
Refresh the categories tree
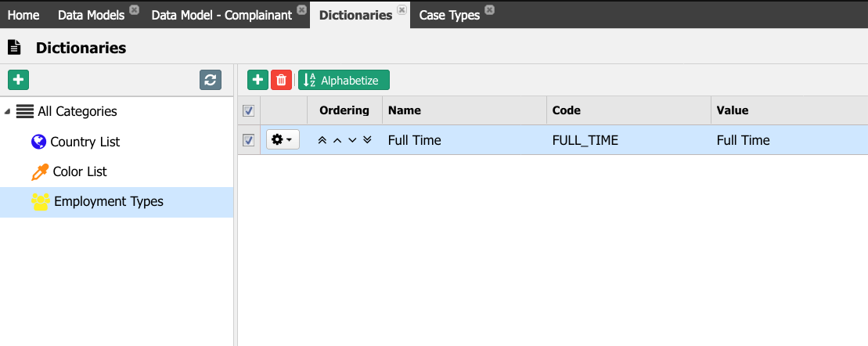[x=211, y=80]
